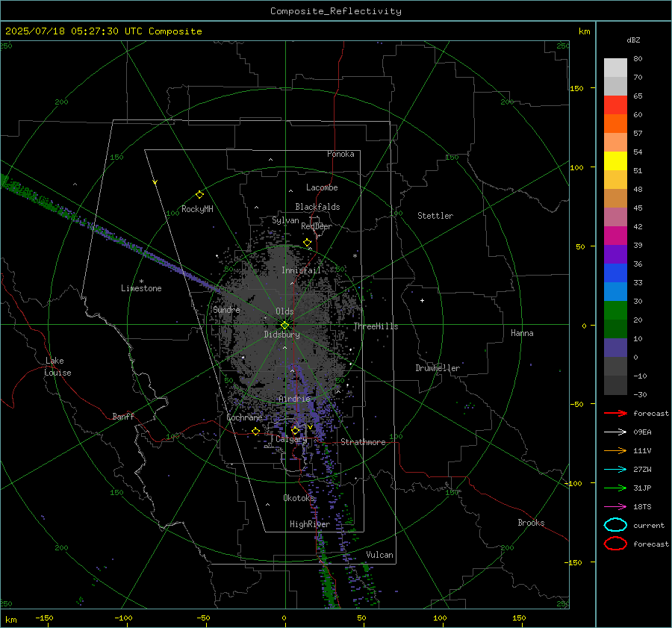Click the cyan 27ZW arrow icon

point(615,470)
